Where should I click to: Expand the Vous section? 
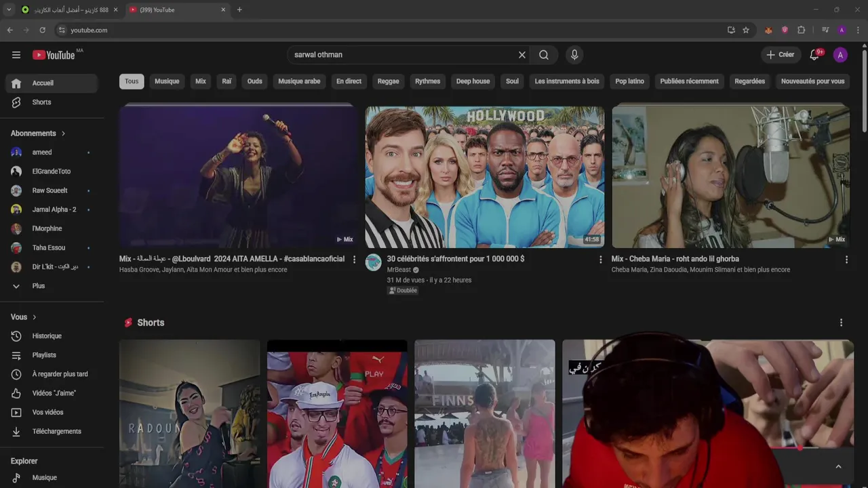click(24, 317)
